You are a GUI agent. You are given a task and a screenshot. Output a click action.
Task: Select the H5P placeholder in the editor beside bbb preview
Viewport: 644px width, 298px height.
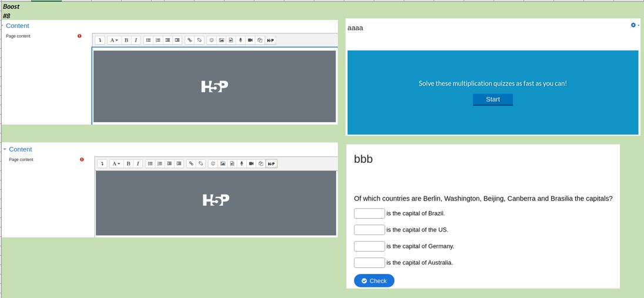point(216,203)
